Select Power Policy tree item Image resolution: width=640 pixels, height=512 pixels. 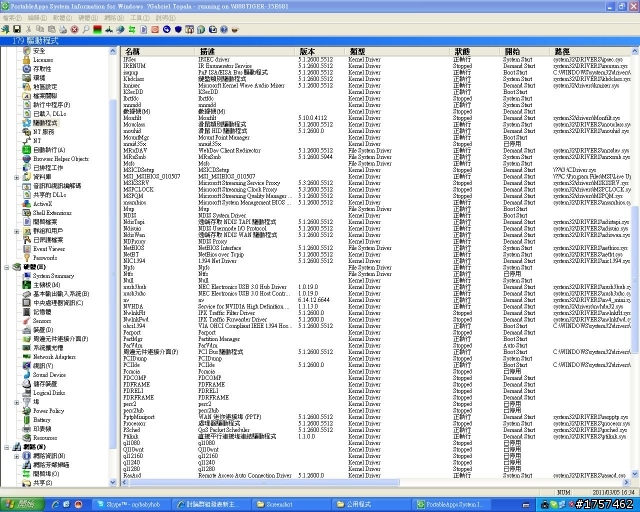tap(48, 410)
